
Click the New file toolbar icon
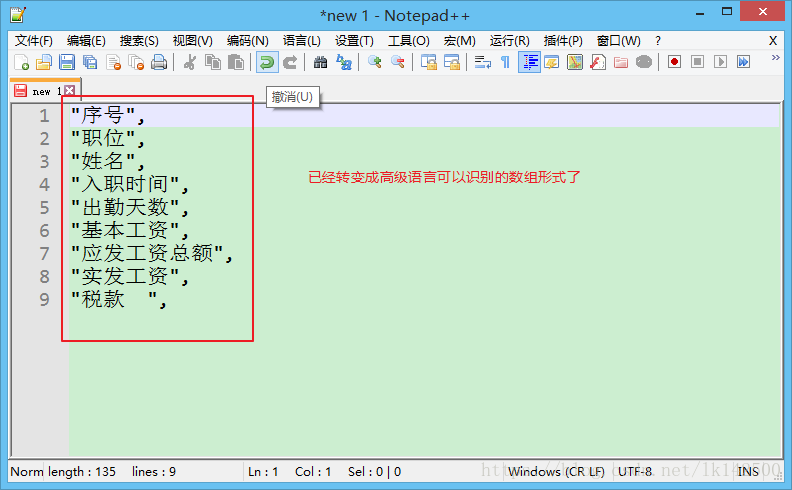coord(21,62)
